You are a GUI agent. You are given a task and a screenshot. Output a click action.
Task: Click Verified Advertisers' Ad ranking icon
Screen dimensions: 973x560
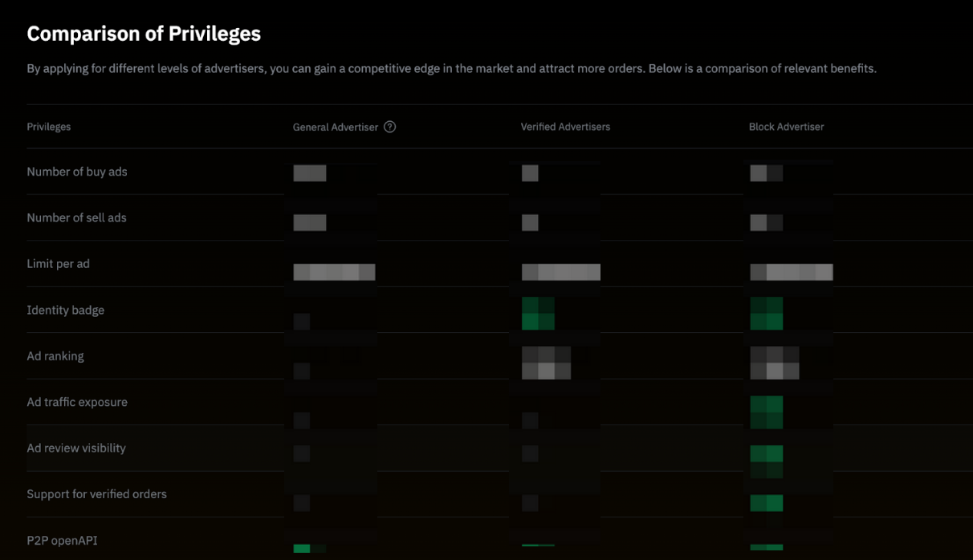click(x=546, y=363)
